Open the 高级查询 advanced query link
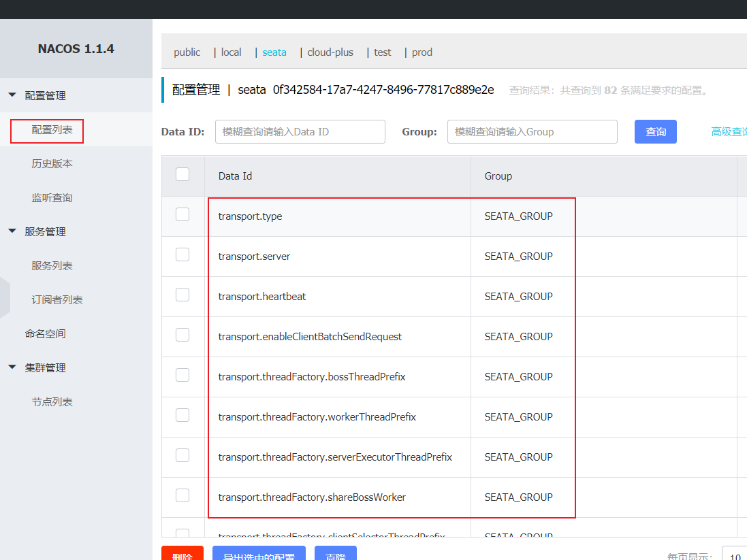Screen dimensions: 747x560 point(729,132)
